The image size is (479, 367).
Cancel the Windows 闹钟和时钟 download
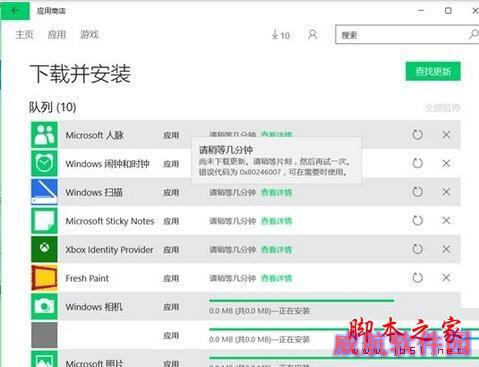click(x=446, y=163)
